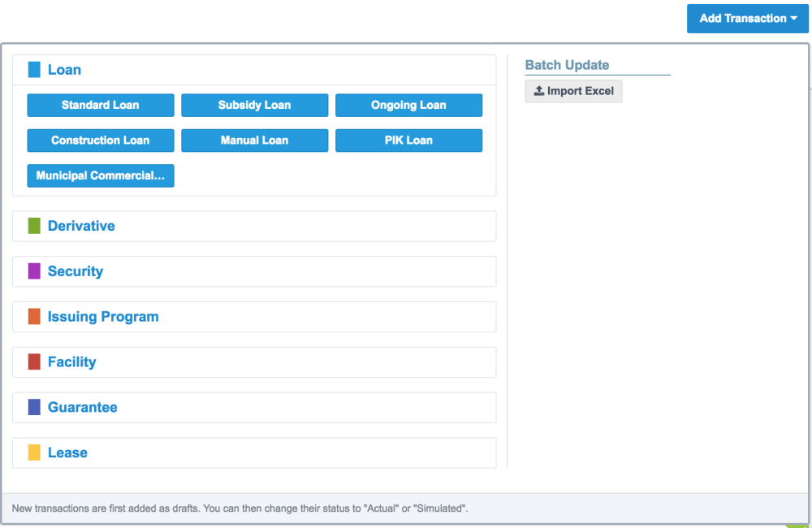Click the orange Issuing Program square

34,316
